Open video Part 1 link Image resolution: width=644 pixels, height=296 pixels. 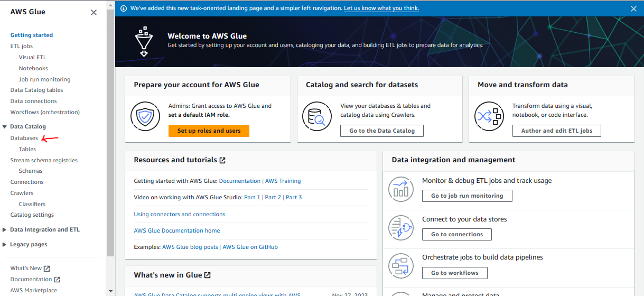pyautogui.click(x=252, y=197)
